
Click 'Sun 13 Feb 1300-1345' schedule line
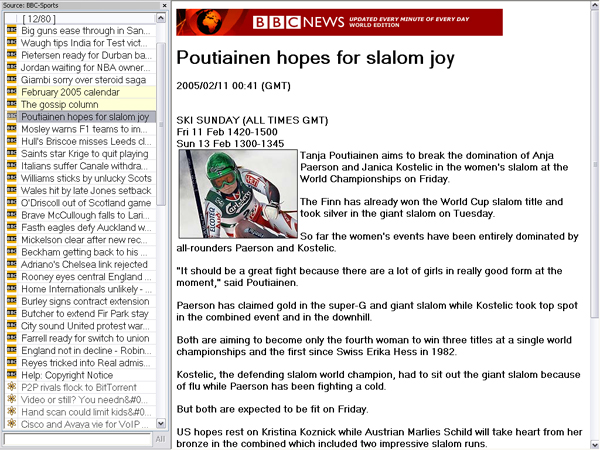tap(230, 143)
